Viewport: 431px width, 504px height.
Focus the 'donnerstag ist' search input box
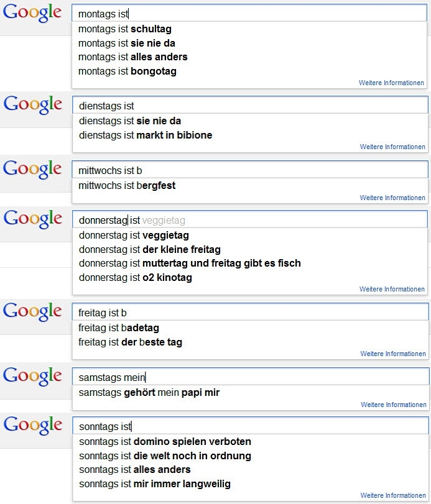click(x=250, y=219)
